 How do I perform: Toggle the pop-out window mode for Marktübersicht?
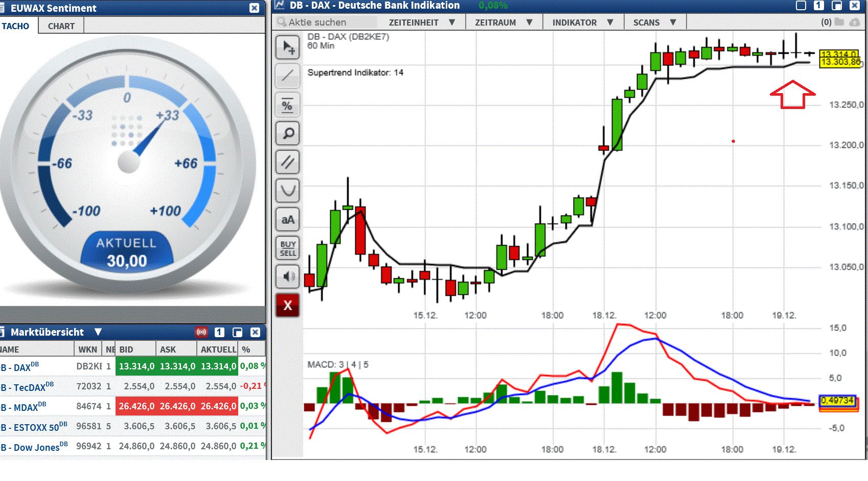(237, 332)
